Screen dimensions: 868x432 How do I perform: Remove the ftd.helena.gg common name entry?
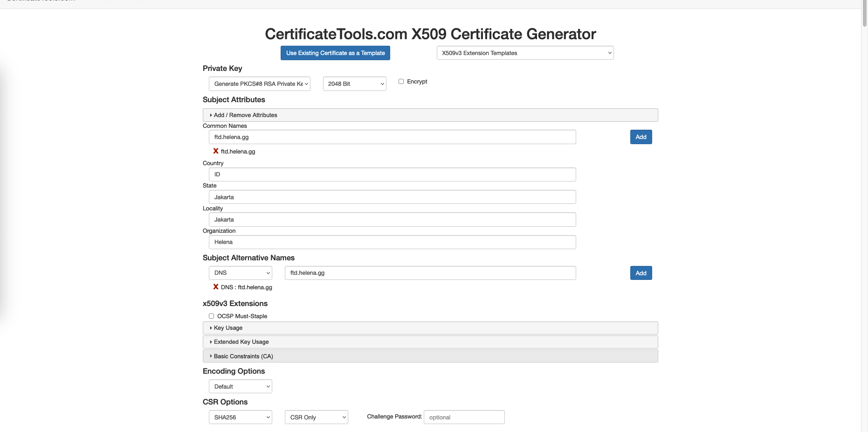pyautogui.click(x=215, y=151)
